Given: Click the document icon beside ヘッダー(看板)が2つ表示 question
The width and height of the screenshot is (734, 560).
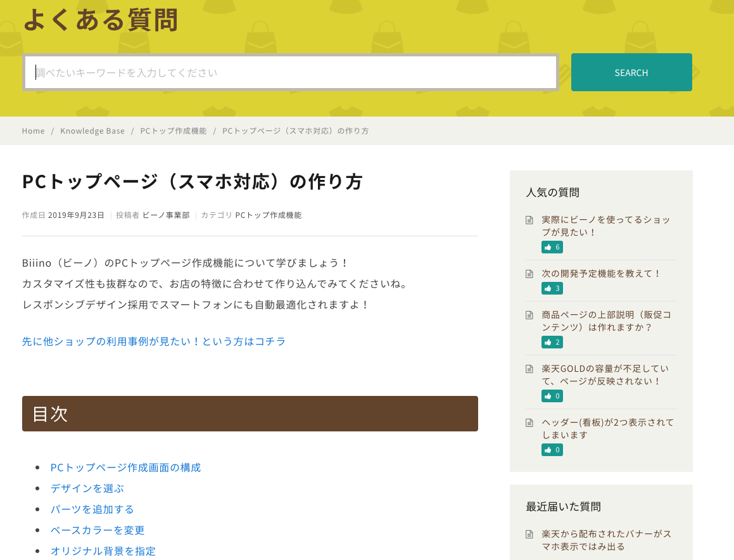Looking at the screenshot, I should [x=529, y=423].
